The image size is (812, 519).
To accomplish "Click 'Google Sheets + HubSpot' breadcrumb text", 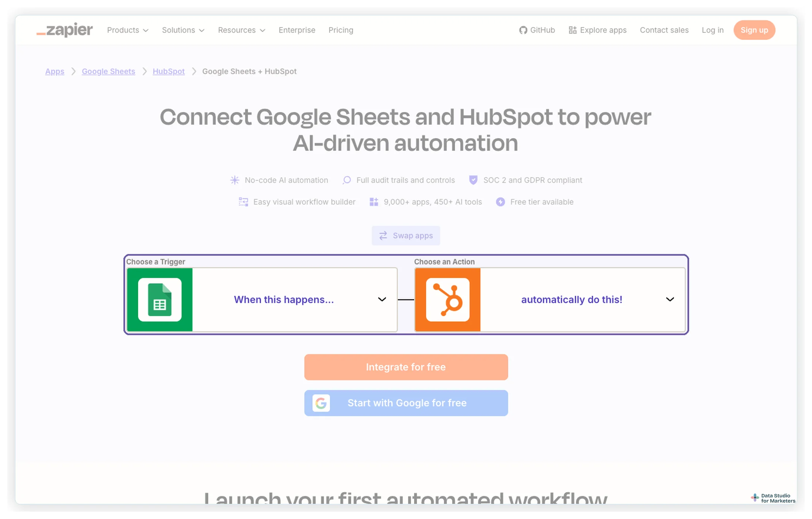I will tap(249, 71).
